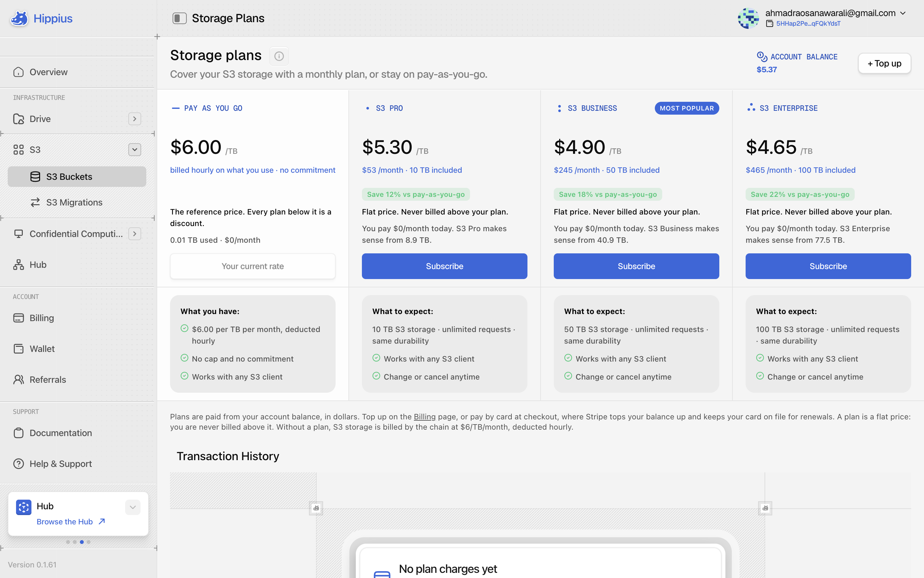The width and height of the screenshot is (924, 578).
Task: Click the S3 Business dots icon
Action: point(559,108)
